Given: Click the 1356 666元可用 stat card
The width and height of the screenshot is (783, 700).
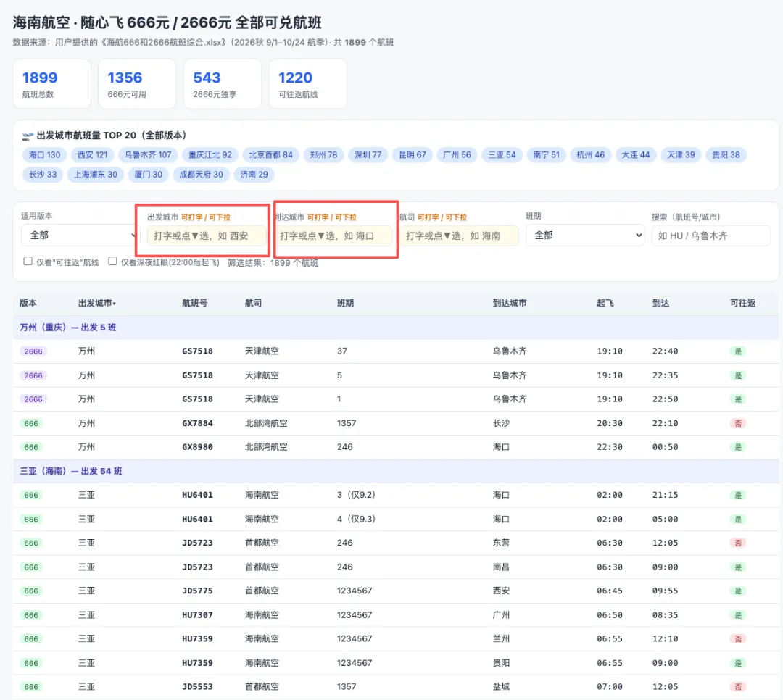Looking at the screenshot, I should click(137, 83).
